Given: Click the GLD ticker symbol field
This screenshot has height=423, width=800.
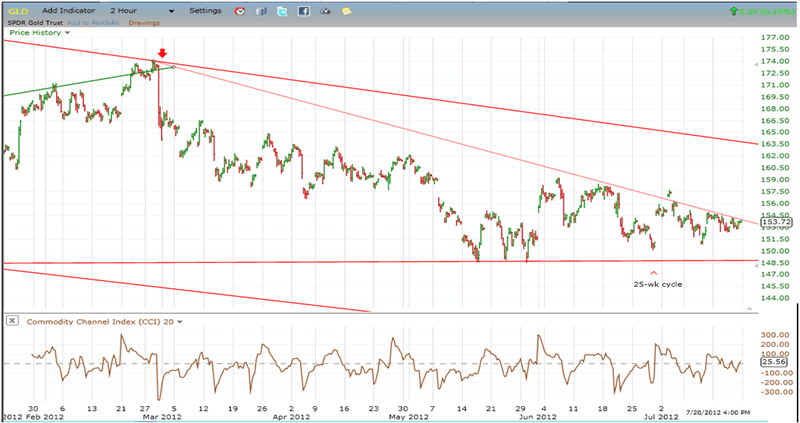Looking at the screenshot, I should 18,10.
